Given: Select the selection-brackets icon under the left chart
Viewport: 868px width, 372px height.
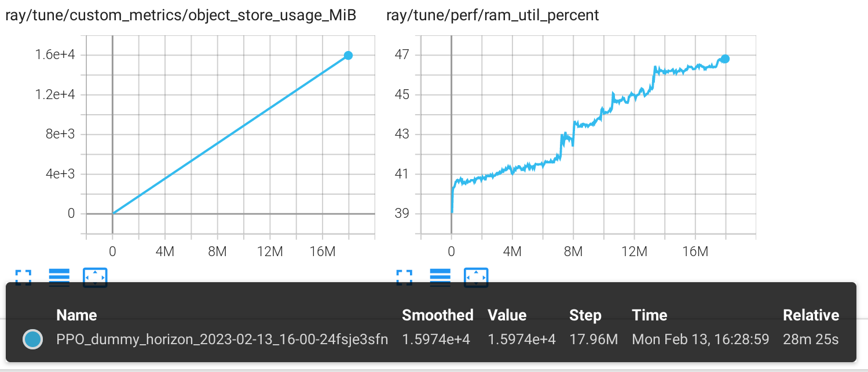Looking at the screenshot, I should (23, 278).
